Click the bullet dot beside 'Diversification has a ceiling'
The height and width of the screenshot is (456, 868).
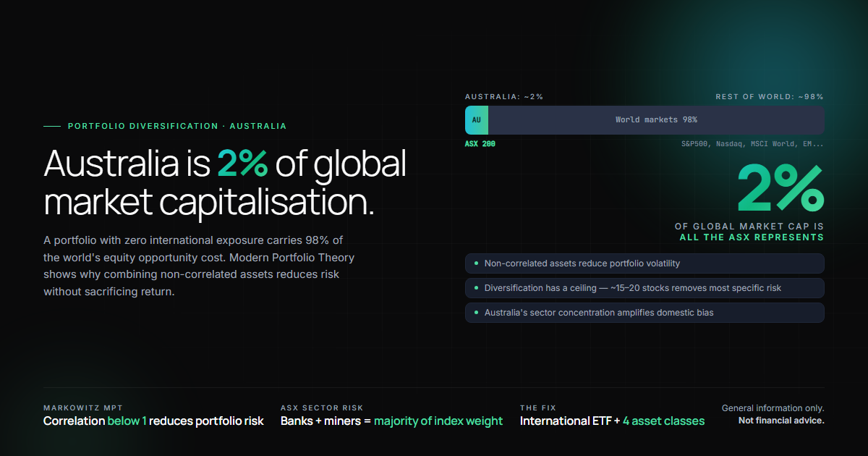[x=476, y=288]
